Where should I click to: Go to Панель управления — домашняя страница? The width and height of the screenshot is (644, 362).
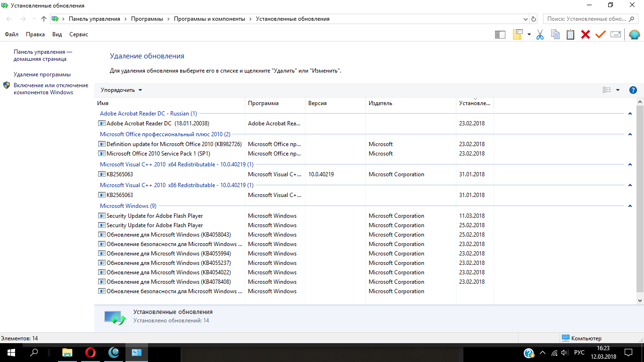point(43,56)
